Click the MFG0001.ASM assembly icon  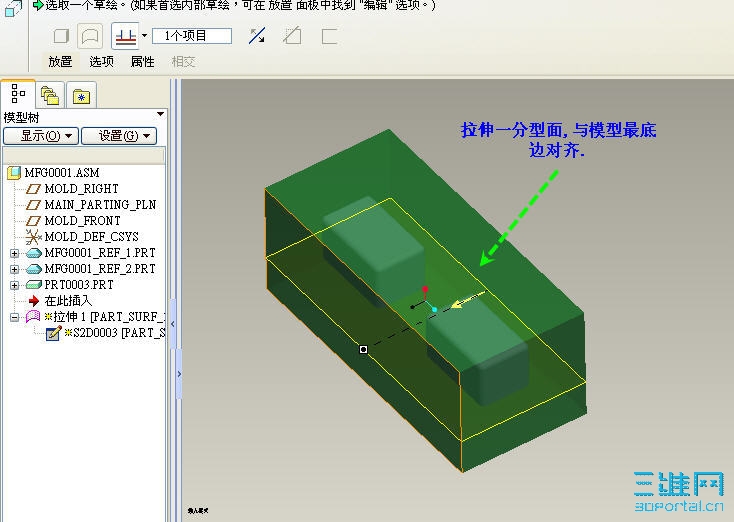14,173
